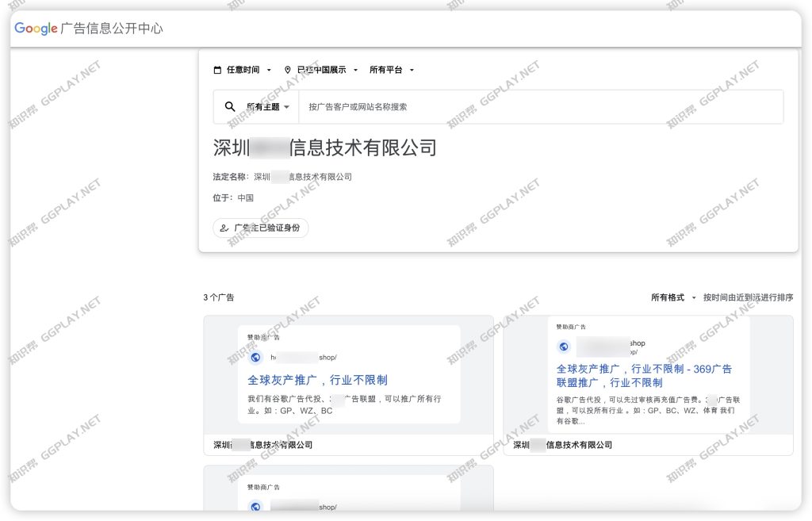Viewport: 812px width, 521px height.
Task: Click the 位于: 中国 location text
Action: tap(233, 197)
